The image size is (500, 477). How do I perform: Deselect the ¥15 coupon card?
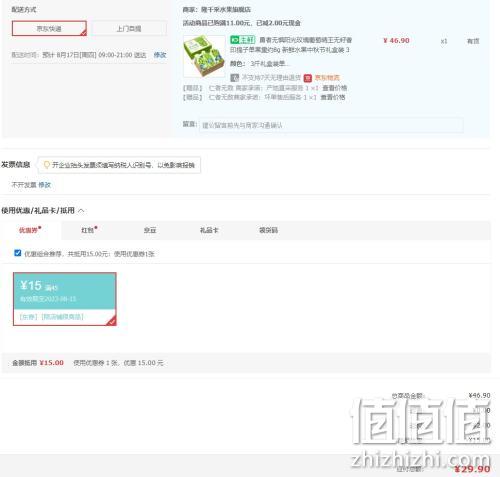(65, 299)
